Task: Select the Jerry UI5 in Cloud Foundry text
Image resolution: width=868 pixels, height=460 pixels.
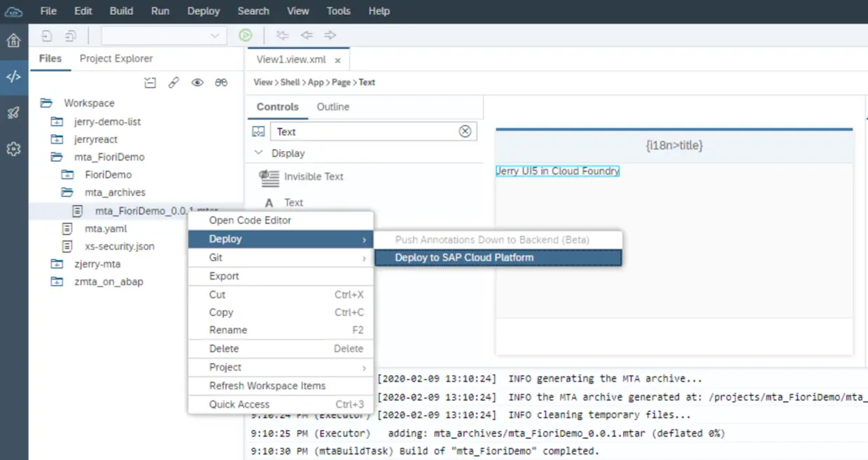Action: (558, 171)
